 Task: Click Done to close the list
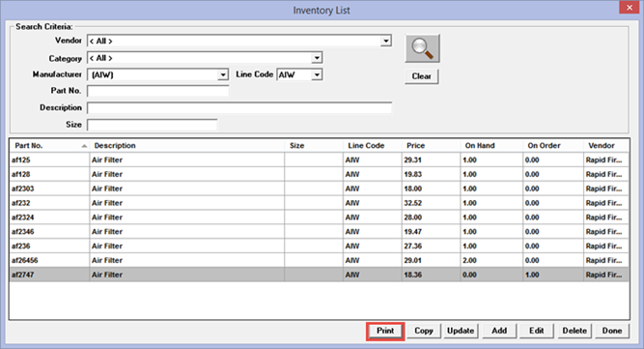[x=612, y=331]
